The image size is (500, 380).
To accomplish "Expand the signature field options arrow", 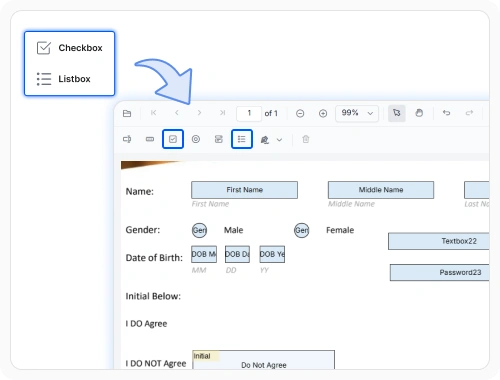I will (x=279, y=140).
